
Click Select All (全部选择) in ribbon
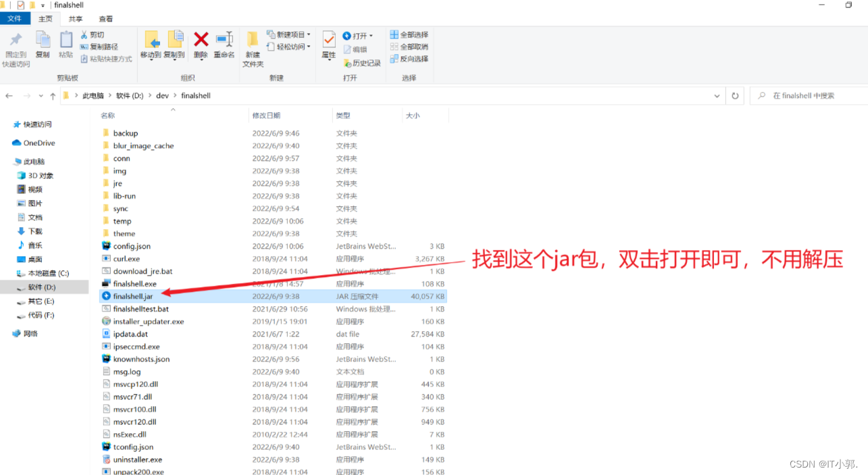pos(409,34)
